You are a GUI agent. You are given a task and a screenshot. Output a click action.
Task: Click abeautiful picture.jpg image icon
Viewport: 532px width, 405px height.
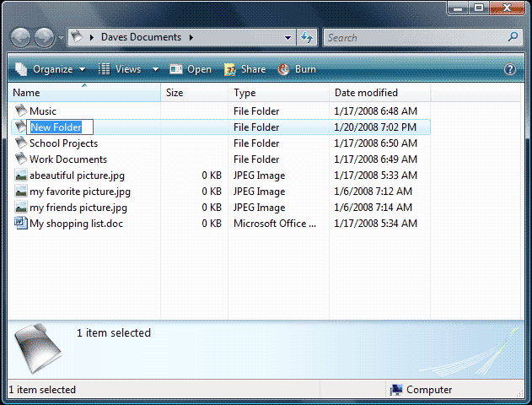click(x=21, y=175)
